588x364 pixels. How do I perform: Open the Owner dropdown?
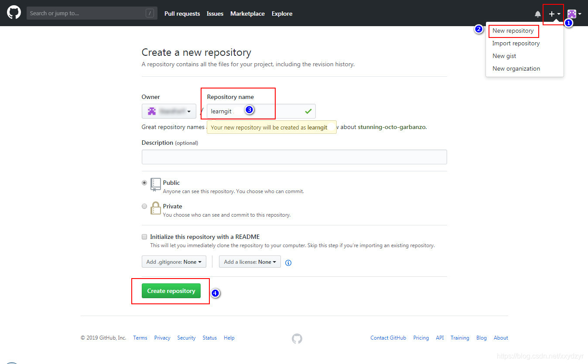pos(169,111)
